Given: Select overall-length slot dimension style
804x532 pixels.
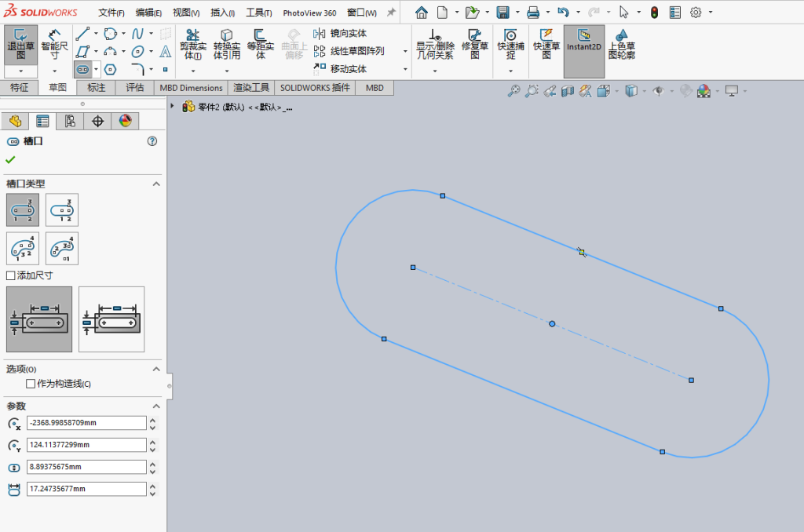Looking at the screenshot, I should (111, 319).
